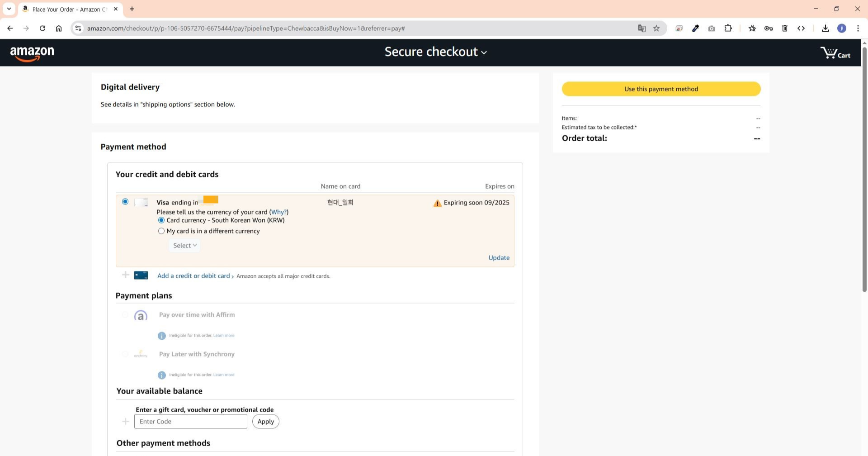Click the Update link on the Visa card
Screen dimensions: 868x456
499,258
